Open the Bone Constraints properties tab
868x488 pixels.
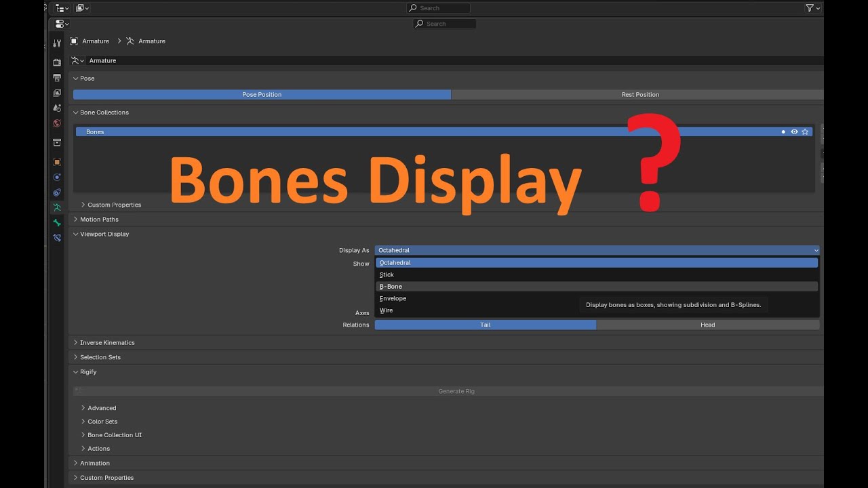pyautogui.click(x=57, y=238)
